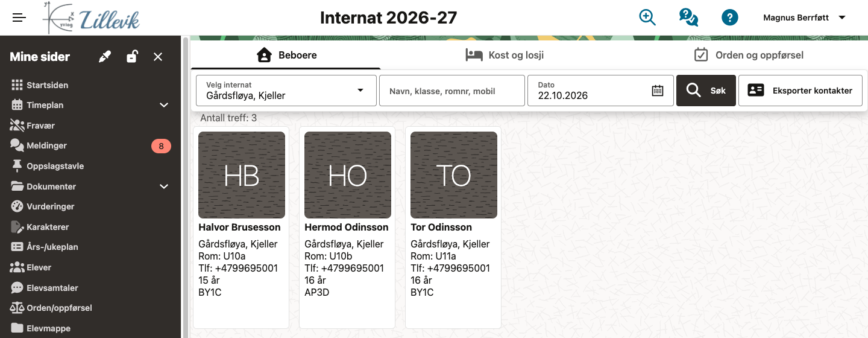Click the Elever people icon
The image size is (868, 338).
pos(17,267)
